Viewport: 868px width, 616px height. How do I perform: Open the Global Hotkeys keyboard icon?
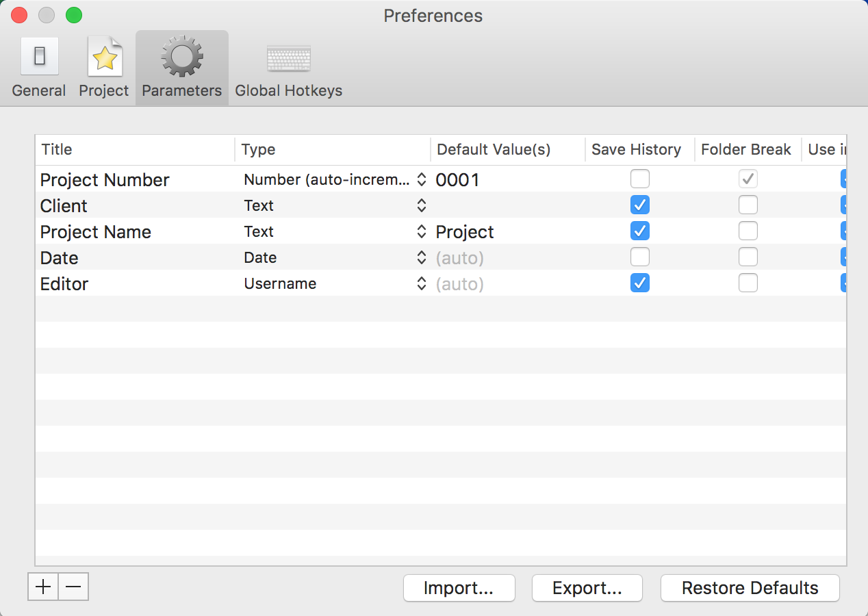[x=288, y=59]
